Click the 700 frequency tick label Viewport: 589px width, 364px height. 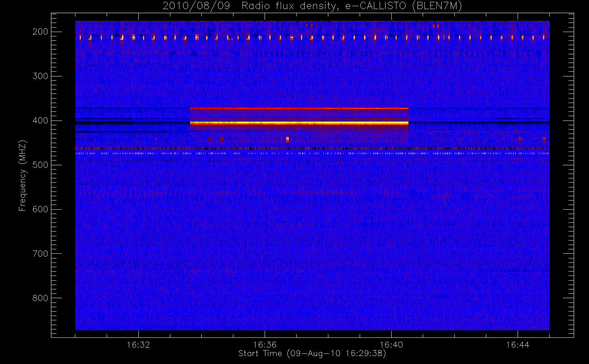tap(40, 254)
